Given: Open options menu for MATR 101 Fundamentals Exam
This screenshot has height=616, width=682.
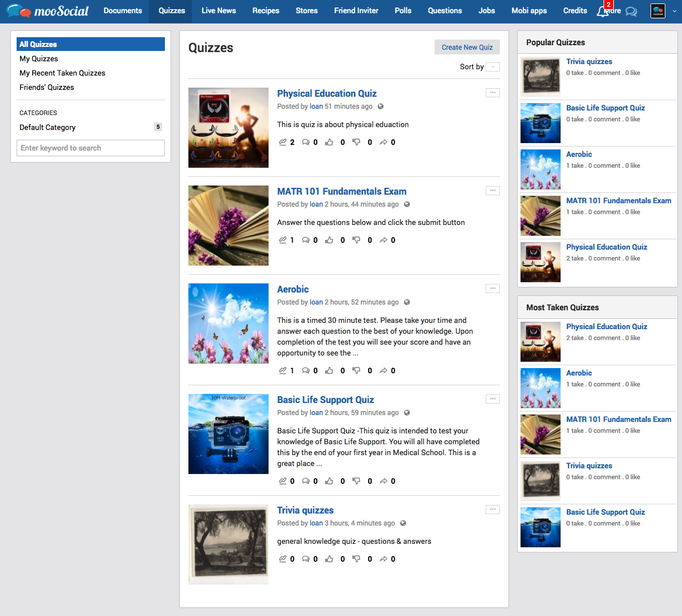Looking at the screenshot, I should (x=492, y=191).
